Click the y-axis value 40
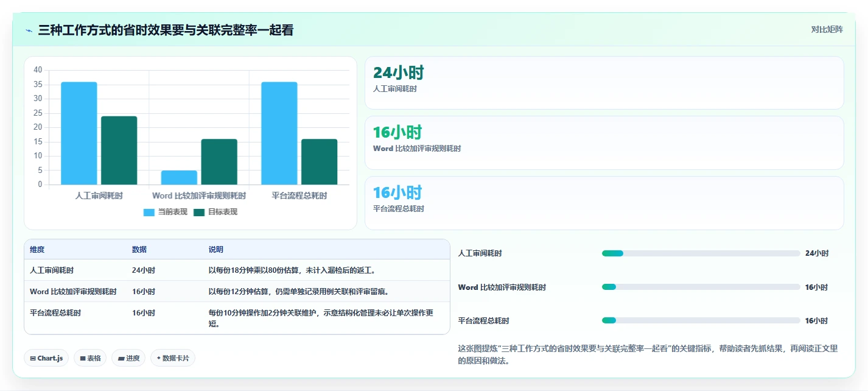Viewport: 868px width, 391px height. point(38,70)
